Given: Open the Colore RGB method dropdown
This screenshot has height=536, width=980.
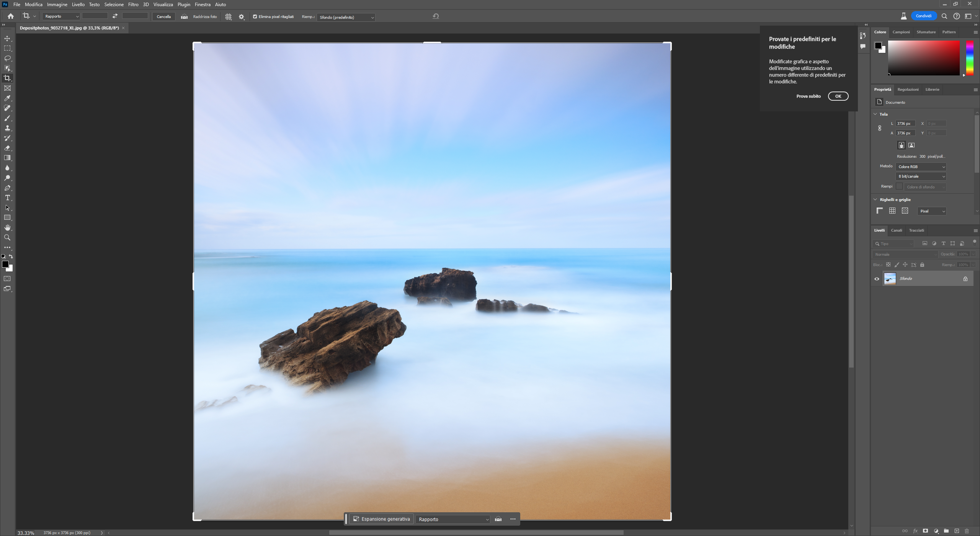Looking at the screenshot, I should point(921,167).
